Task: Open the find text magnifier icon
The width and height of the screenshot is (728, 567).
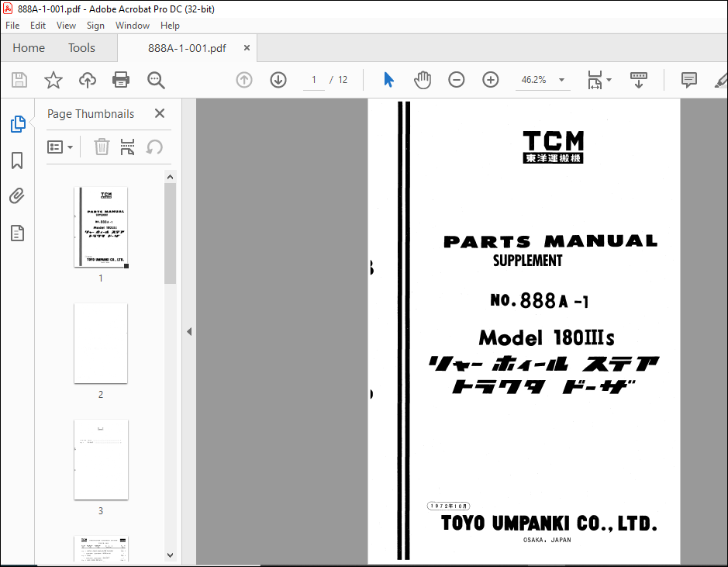Action: (156, 80)
